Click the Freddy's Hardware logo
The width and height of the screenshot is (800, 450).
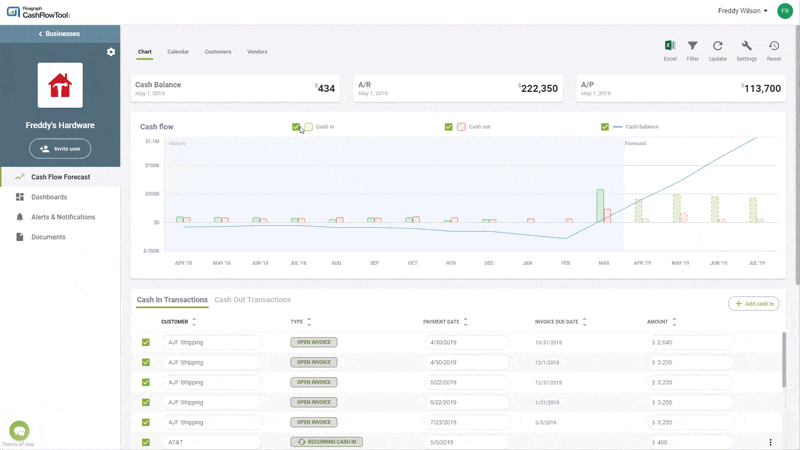60,85
